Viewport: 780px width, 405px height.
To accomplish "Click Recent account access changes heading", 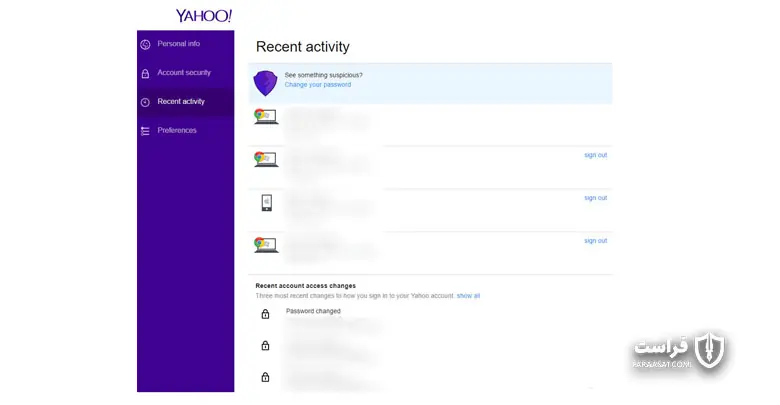I will (305, 286).
